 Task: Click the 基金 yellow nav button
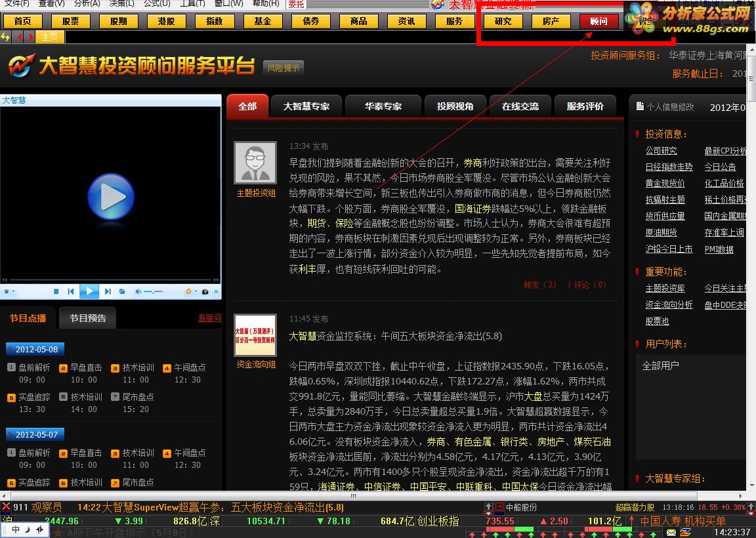pyautogui.click(x=262, y=21)
